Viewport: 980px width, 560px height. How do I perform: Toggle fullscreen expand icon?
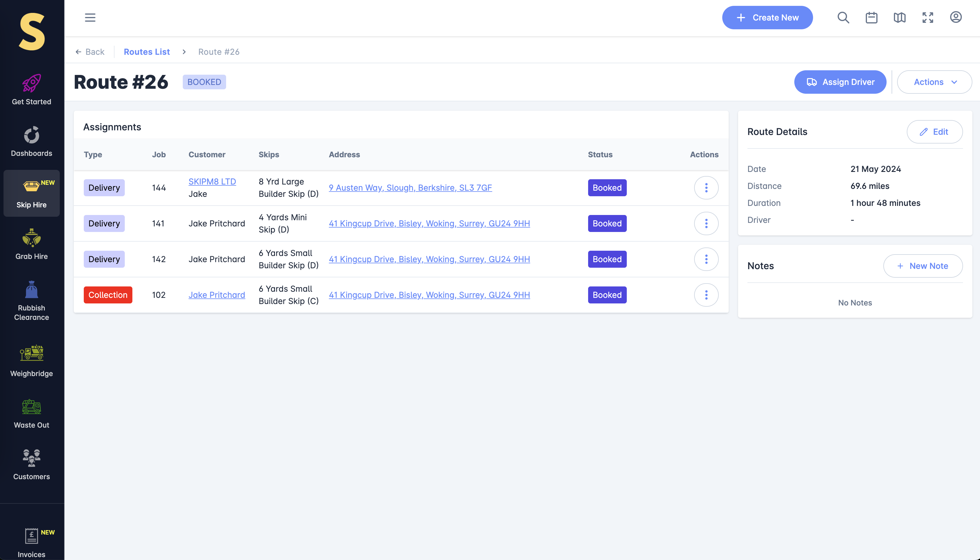(927, 18)
